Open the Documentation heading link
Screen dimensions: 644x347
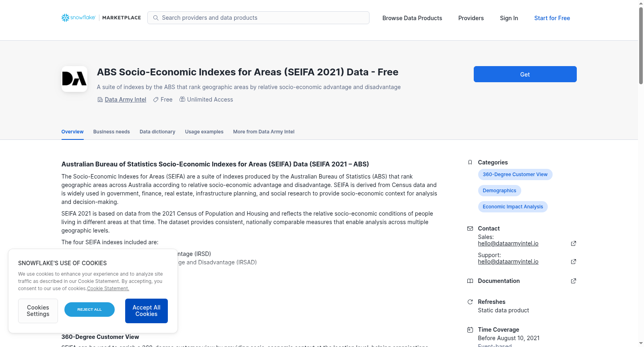point(499,281)
